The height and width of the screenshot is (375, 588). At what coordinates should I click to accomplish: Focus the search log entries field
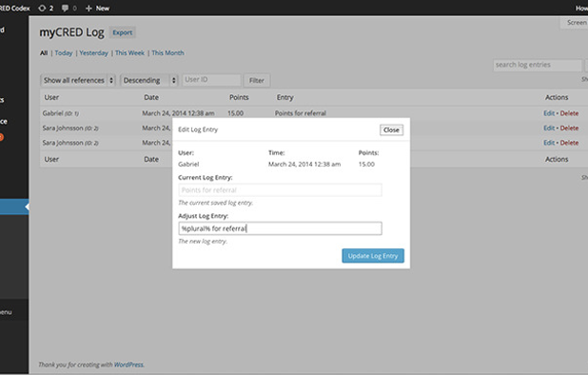coord(538,65)
